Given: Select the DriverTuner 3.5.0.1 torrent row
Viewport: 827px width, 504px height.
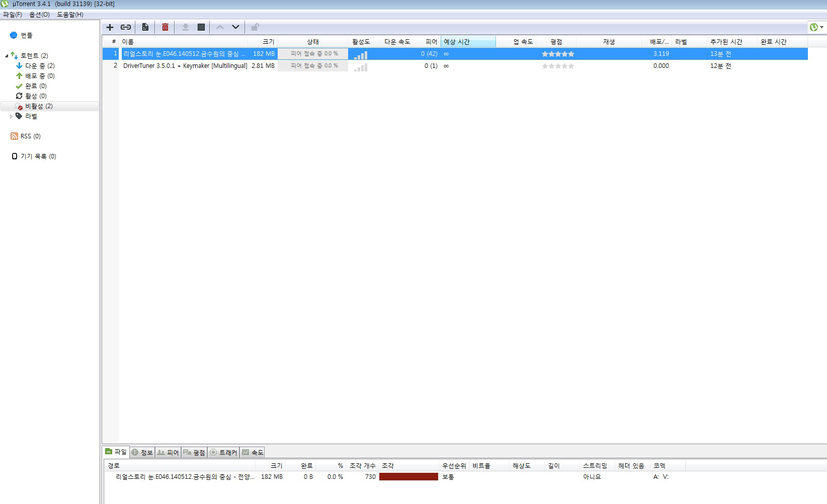Looking at the screenshot, I should [455, 66].
